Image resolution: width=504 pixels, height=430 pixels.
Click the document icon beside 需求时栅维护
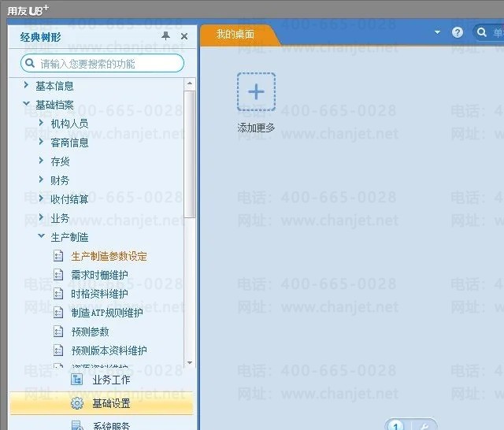pyautogui.click(x=58, y=274)
